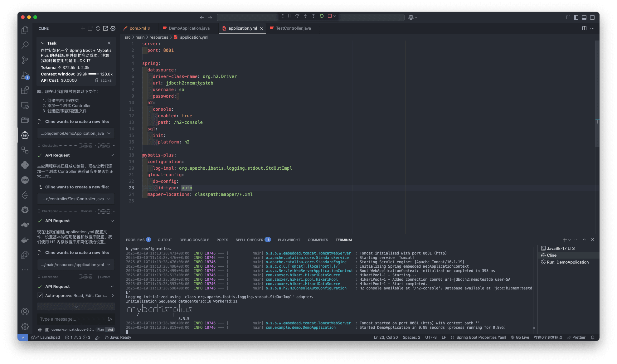Image resolution: width=617 pixels, height=364 pixels.
Task: Open the Extensions view
Action: [25, 90]
